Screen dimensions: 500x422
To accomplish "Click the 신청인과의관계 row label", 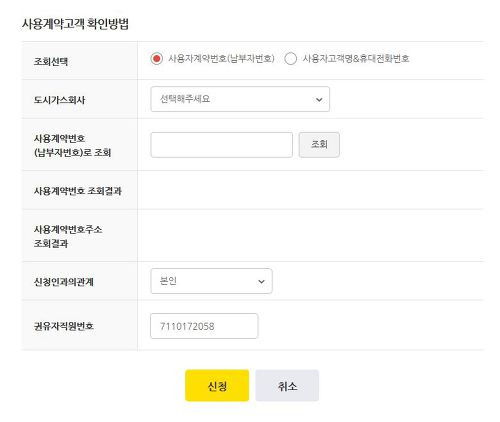I will (64, 282).
